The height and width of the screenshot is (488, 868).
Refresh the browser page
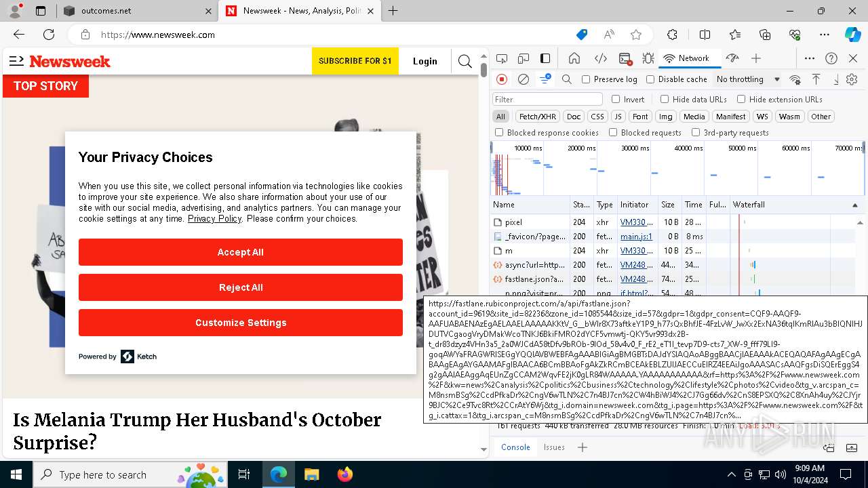click(49, 35)
